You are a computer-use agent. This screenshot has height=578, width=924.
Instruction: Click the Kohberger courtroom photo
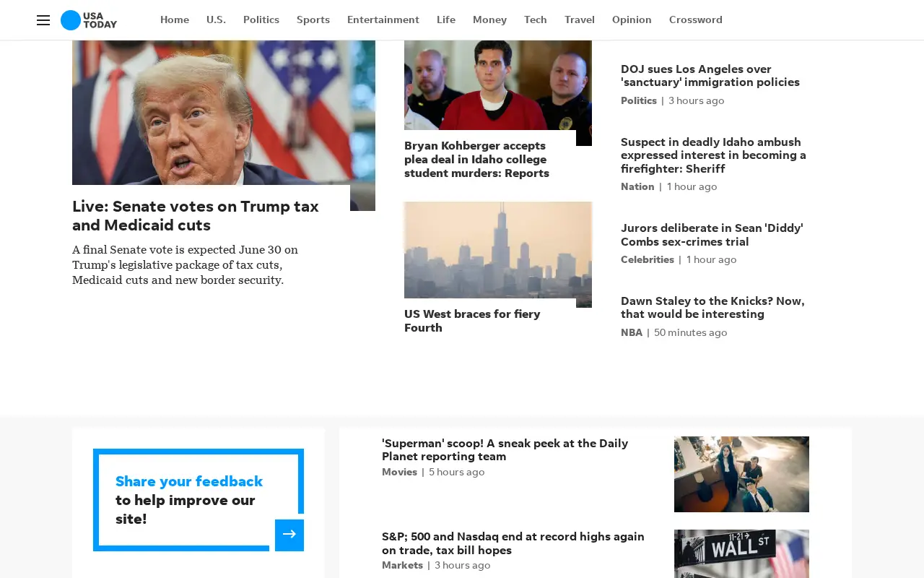(498, 85)
